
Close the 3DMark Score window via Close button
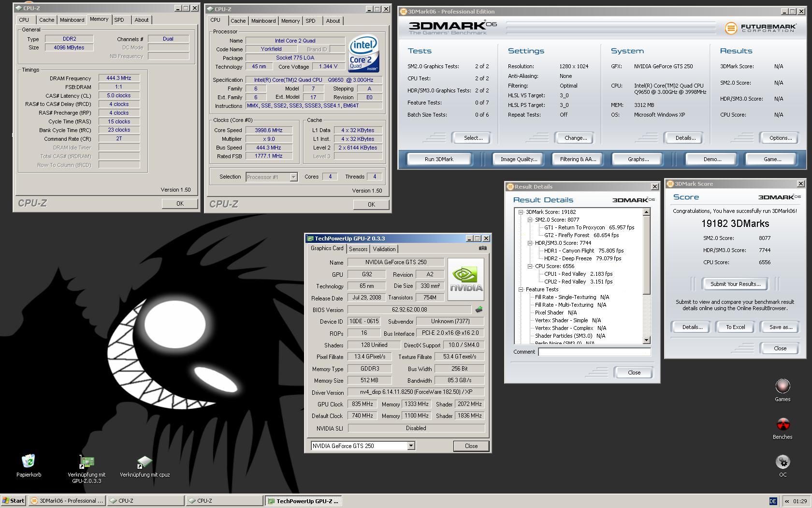click(780, 348)
